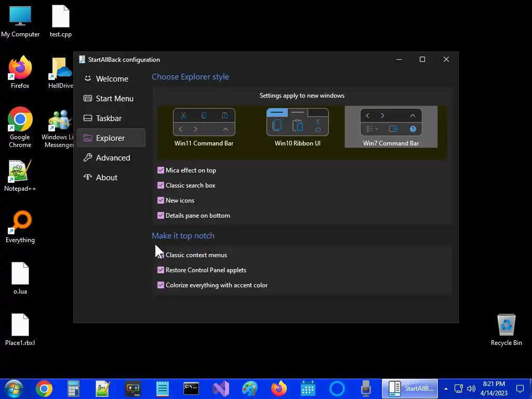Select the Everything search desktop shortcut

pos(20,227)
